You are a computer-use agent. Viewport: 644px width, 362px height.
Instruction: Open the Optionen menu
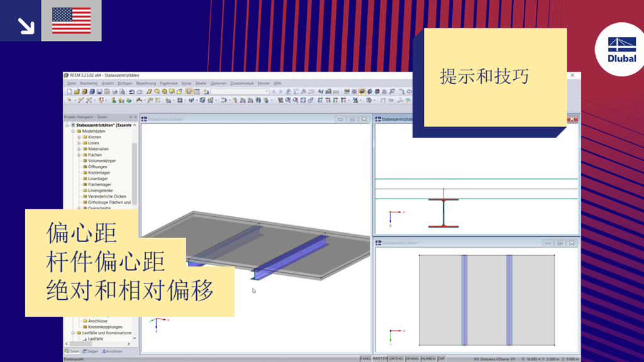(x=218, y=84)
